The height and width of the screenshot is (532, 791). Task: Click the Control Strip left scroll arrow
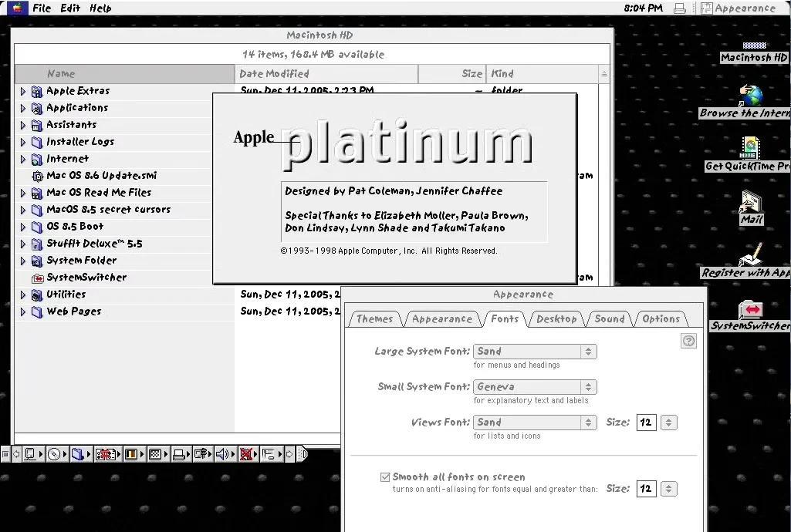pos(17,454)
